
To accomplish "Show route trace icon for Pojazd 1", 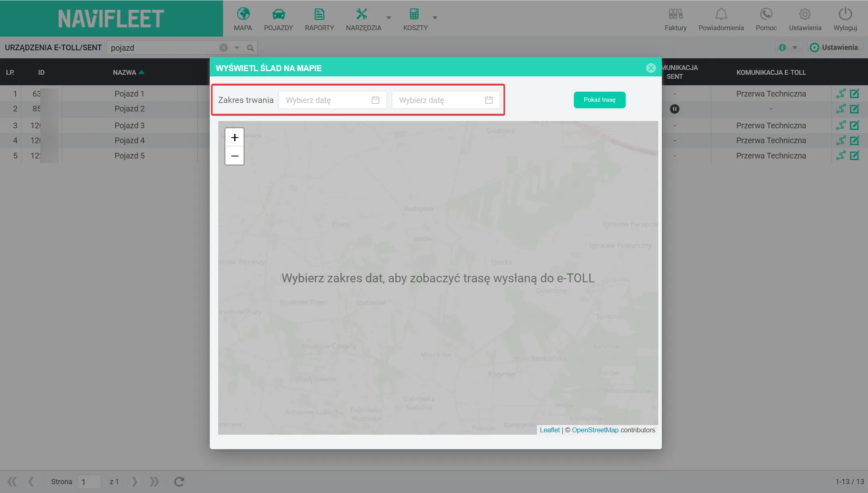I will click(x=841, y=94).
